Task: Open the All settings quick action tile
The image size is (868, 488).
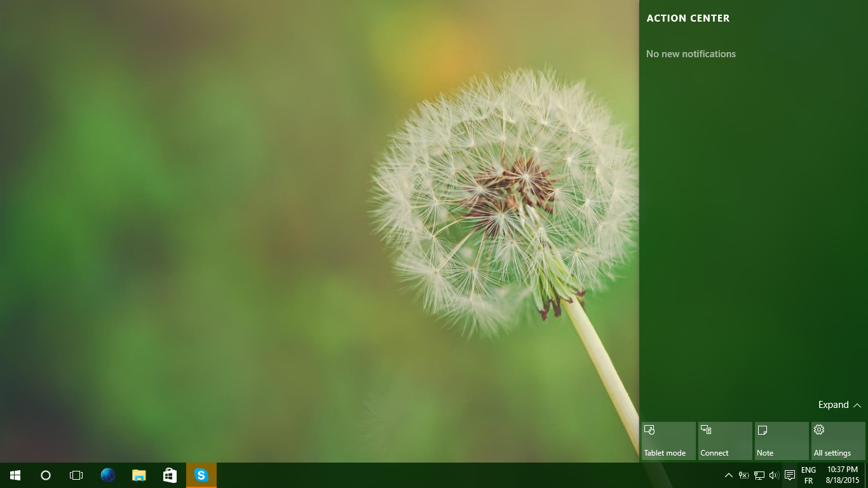Action: (838, 441)
